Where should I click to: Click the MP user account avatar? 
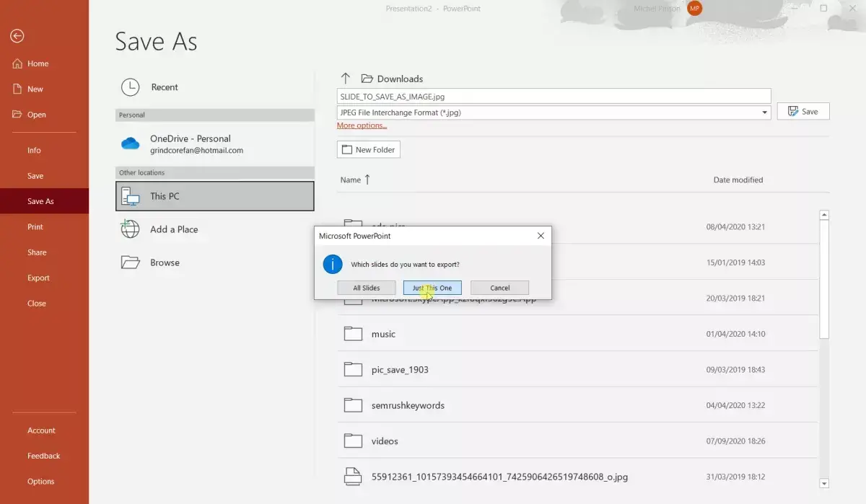coord(694,9)
